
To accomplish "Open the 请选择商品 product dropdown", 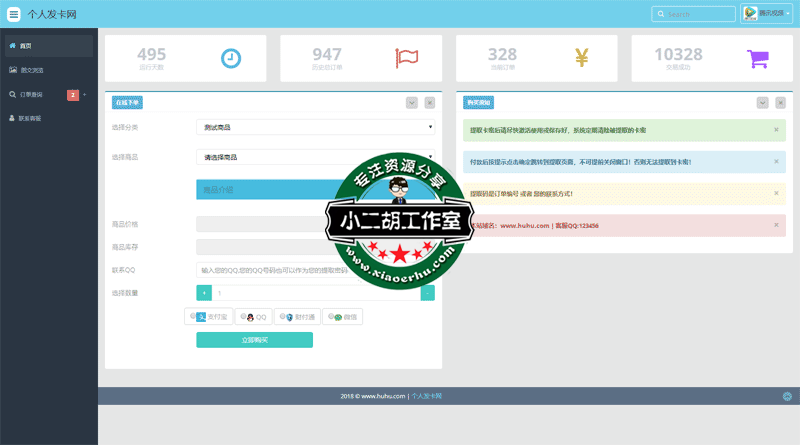I will [x=315, y=157].
